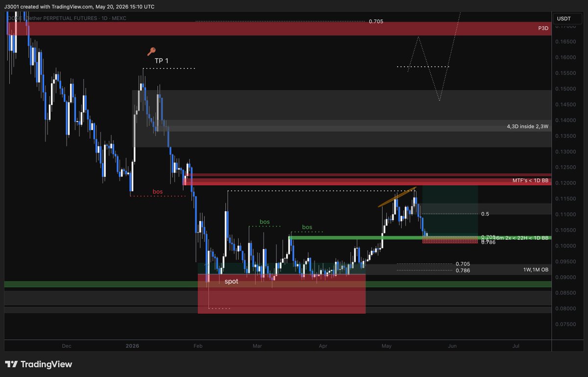Click 'Dec' on the time axis

(x=67, y=346)
